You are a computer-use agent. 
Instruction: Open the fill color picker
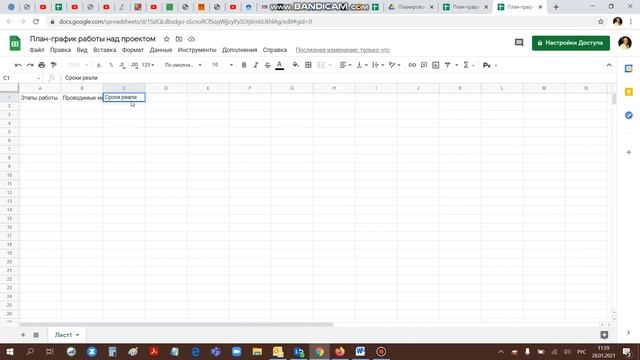296,65
